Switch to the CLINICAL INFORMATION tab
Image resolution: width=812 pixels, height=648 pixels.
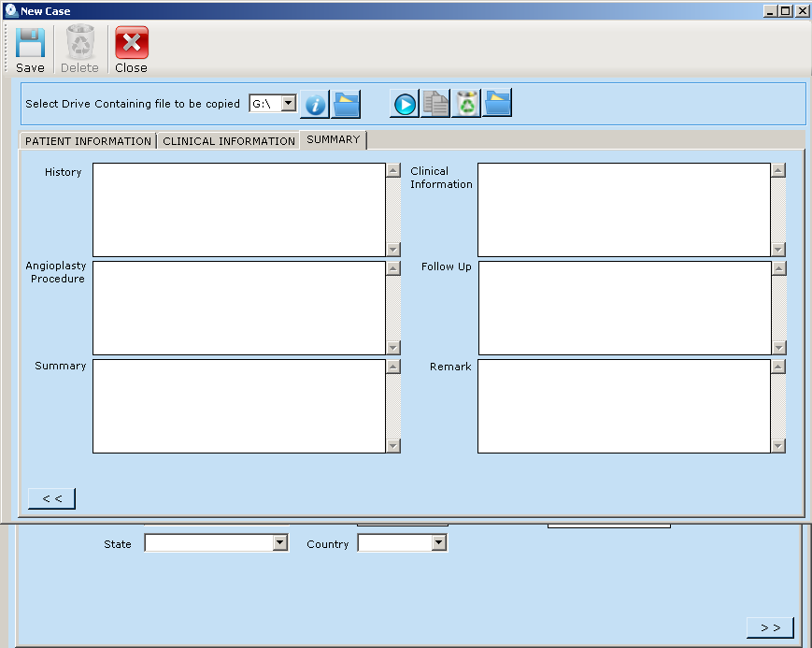[229, 141]
